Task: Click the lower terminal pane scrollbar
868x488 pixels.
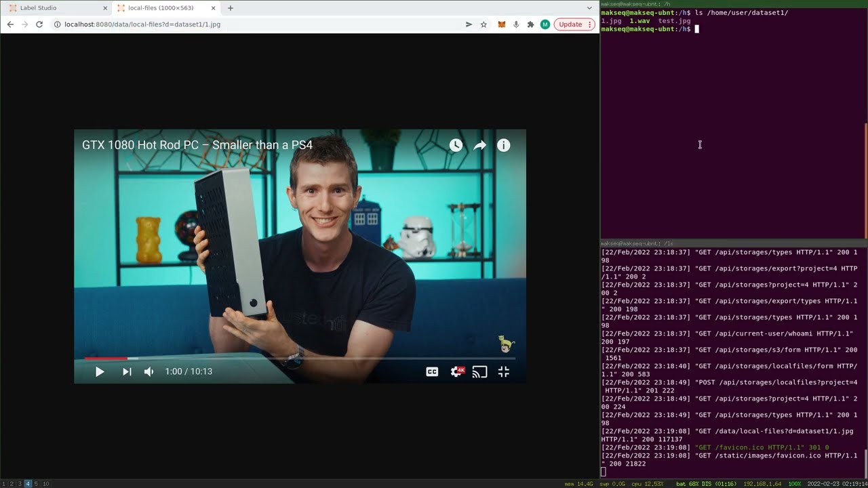Action: pos(866,463)
